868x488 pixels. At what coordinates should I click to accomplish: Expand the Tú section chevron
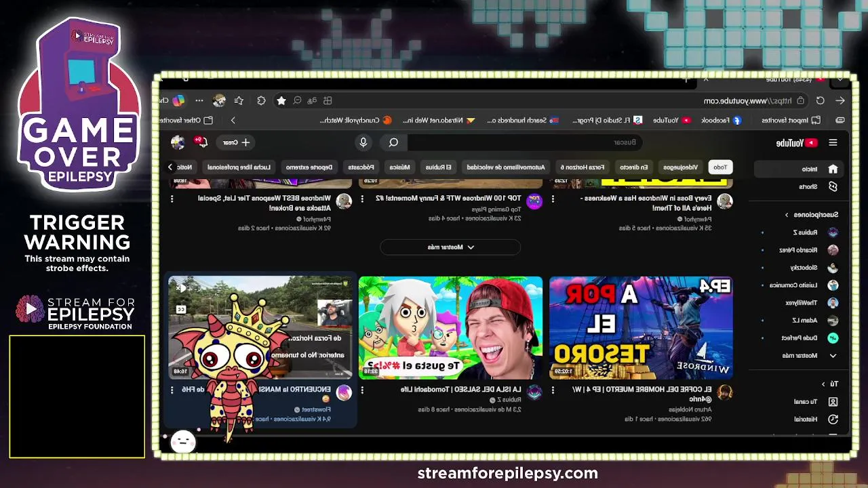(x=823, y=384)
